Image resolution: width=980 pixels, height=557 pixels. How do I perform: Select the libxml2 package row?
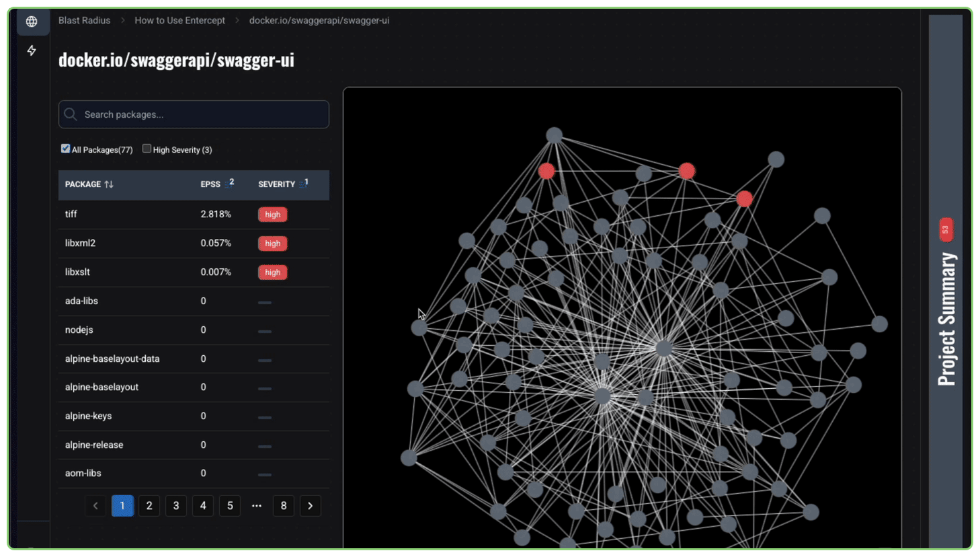point(194,244)
